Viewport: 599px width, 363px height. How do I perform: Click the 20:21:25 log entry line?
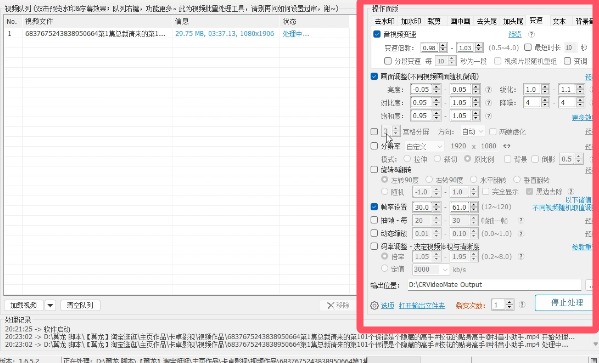[x=37, y=329]
